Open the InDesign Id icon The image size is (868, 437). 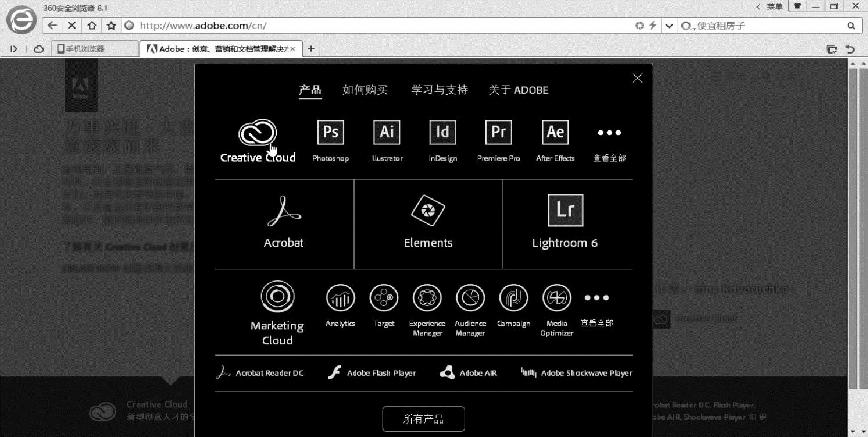coord(442,133)
